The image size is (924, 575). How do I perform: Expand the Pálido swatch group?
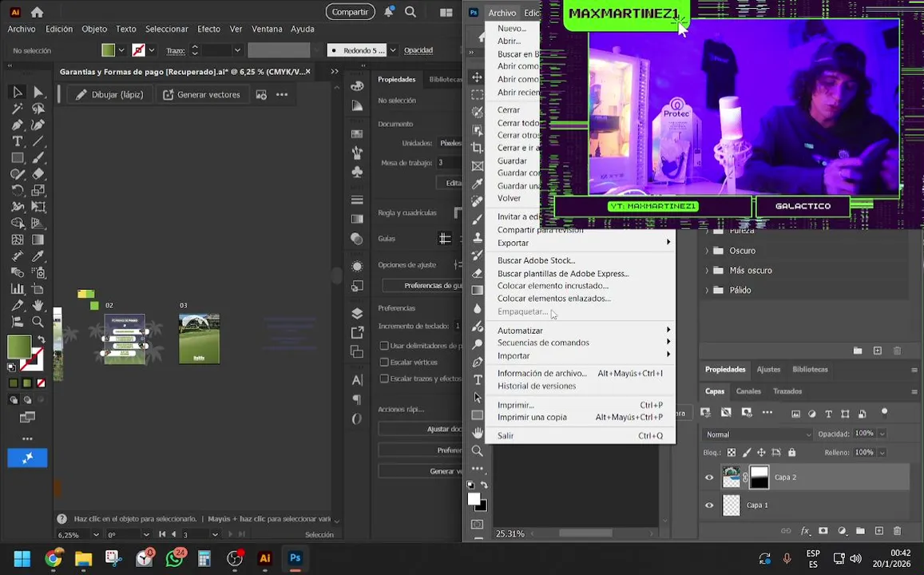[x=707, y=291]
